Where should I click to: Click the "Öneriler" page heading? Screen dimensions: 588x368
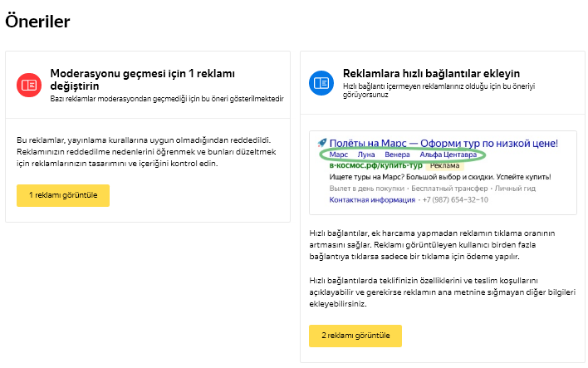(x=37, y=22)
